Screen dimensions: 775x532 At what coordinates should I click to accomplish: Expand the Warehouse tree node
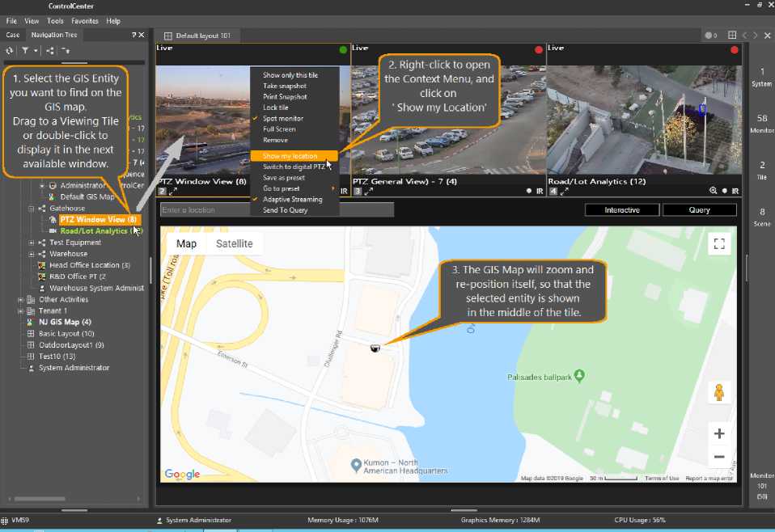point(32,254)
